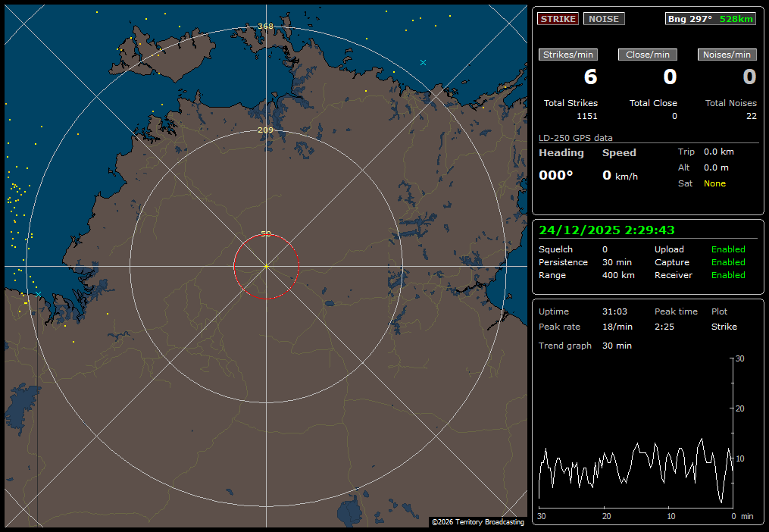Click the 50 km red ring label
This screenshot has height=532, width=769.
(265, 233)
